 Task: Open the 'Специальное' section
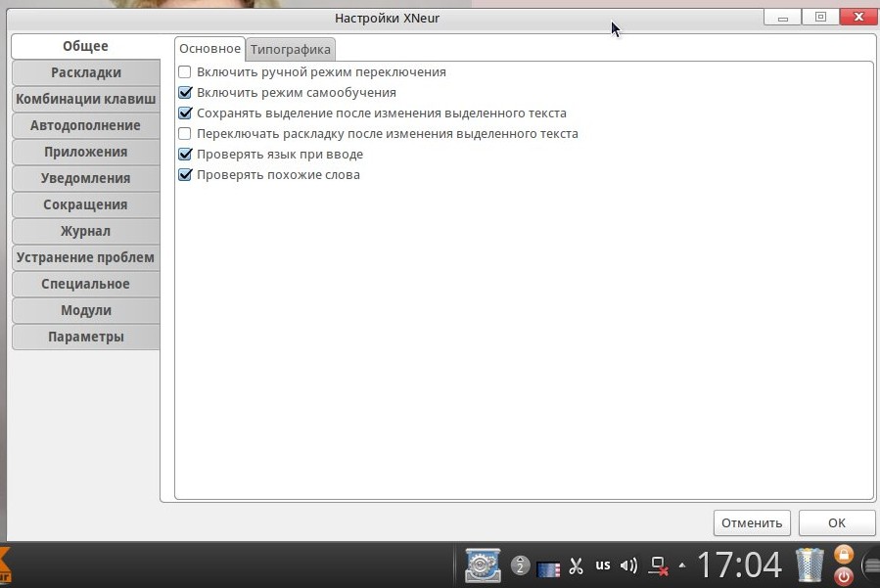pos(85,284)
